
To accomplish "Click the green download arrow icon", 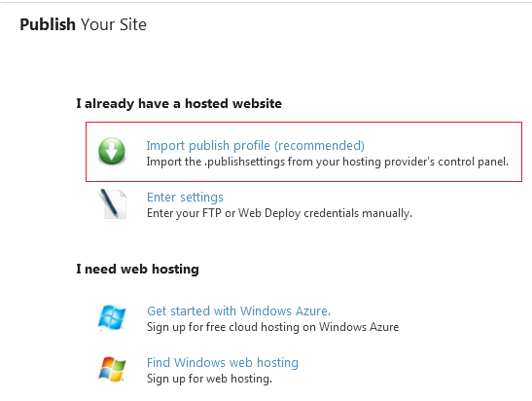I will [112, 151].
